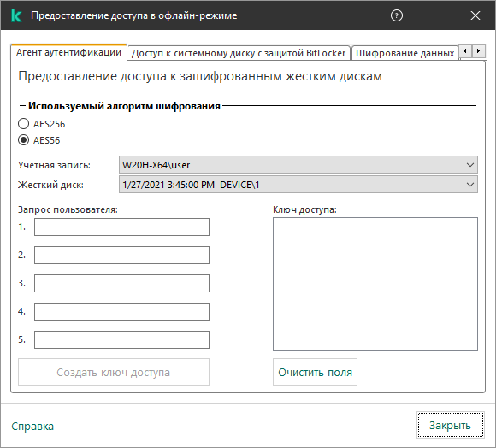The image size is (496, 448).
Task: Click the fifth user request input box
Action: coord(121,340)
